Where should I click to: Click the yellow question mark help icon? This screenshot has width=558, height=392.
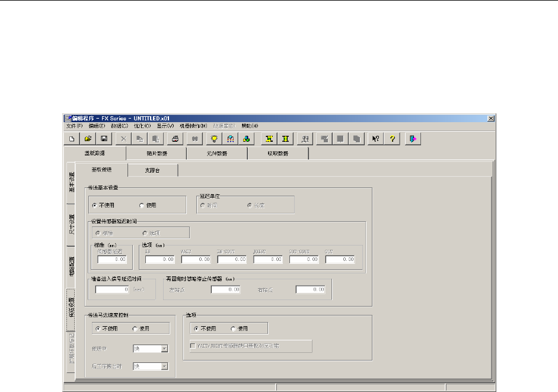(x=392, y=139)
